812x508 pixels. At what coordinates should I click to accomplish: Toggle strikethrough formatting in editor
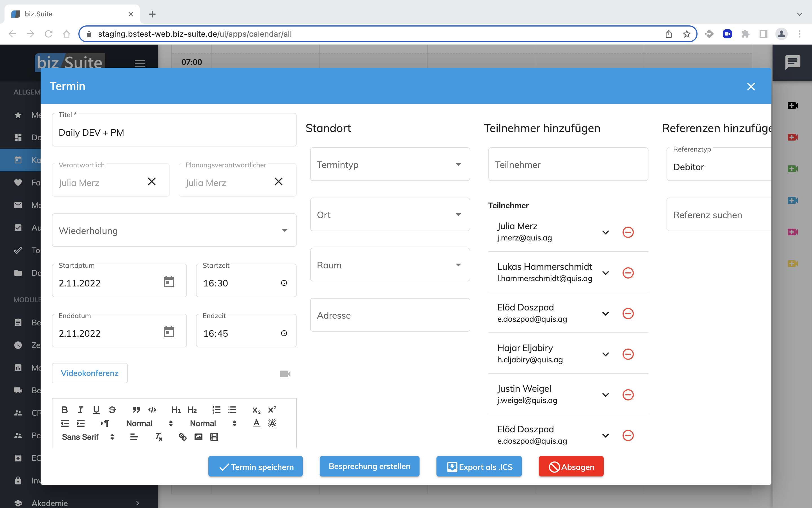tap(112, 410)
